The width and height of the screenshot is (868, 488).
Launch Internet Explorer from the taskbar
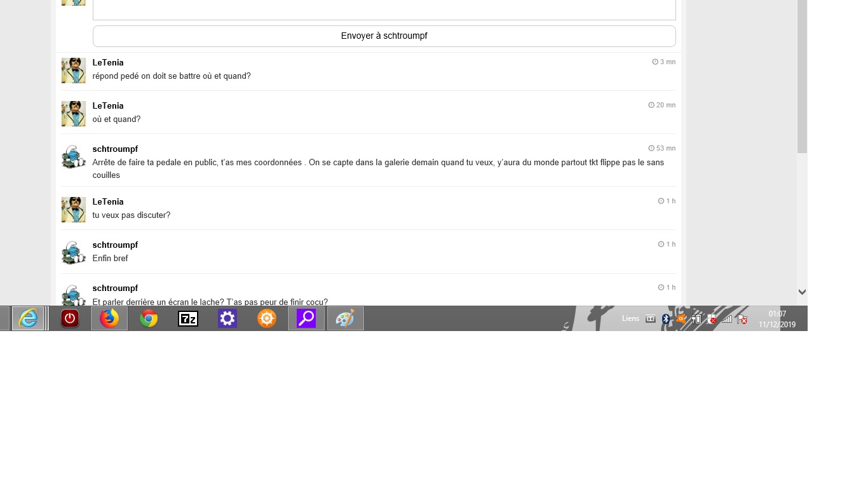coord(28,318)
